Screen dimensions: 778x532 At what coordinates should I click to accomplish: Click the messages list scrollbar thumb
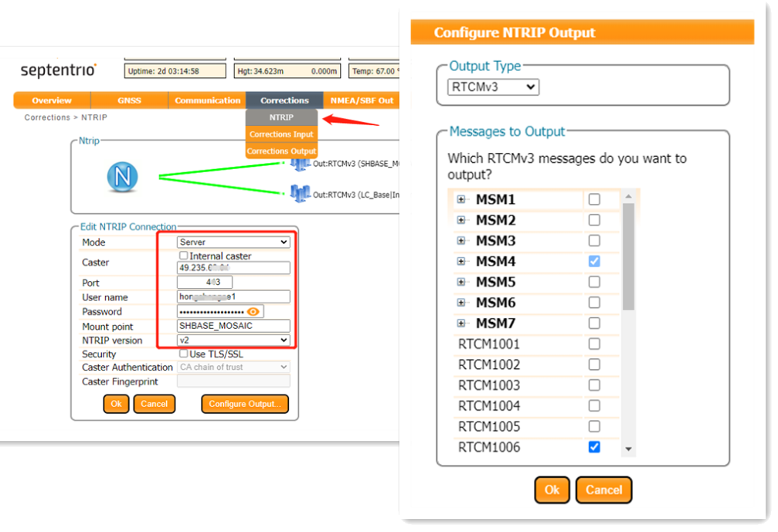click(x=628, y=256)
